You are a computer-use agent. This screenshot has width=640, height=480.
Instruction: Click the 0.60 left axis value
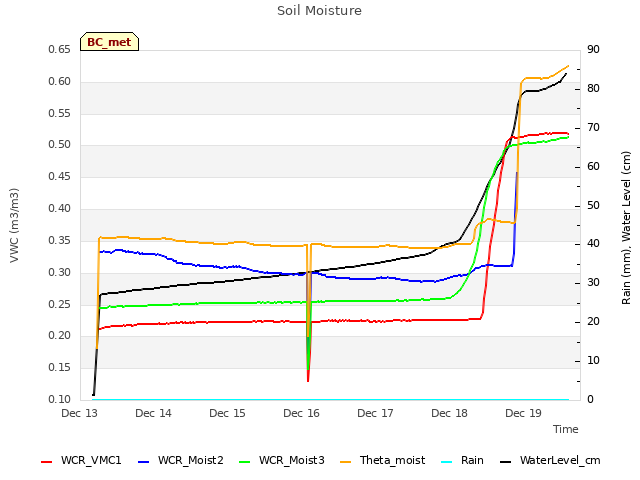(x=60, y=82)
